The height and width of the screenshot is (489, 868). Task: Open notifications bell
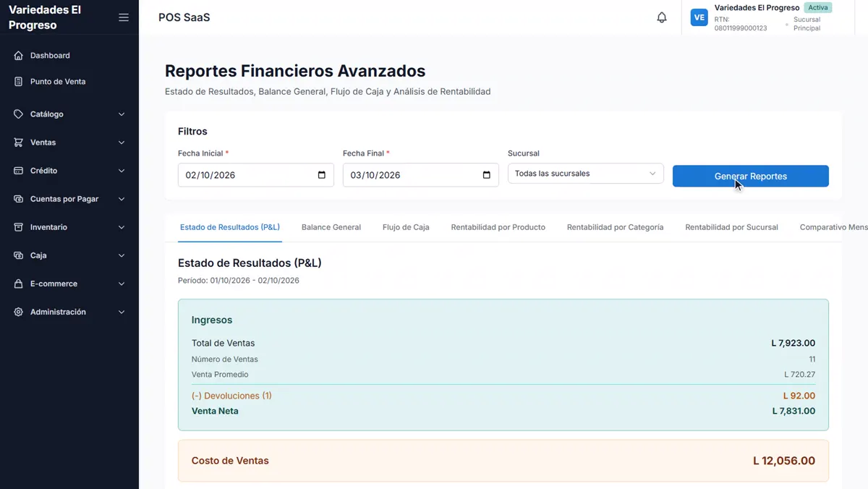point(662,17)
